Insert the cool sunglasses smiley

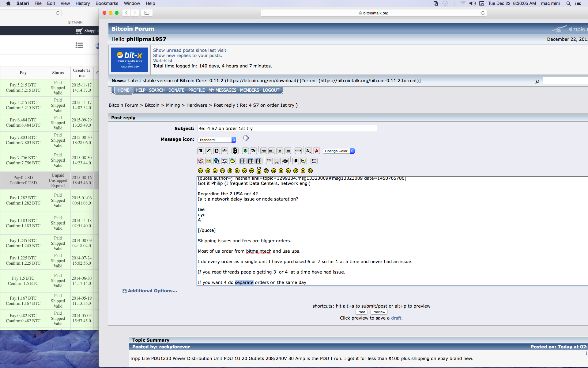coord(252,171)
